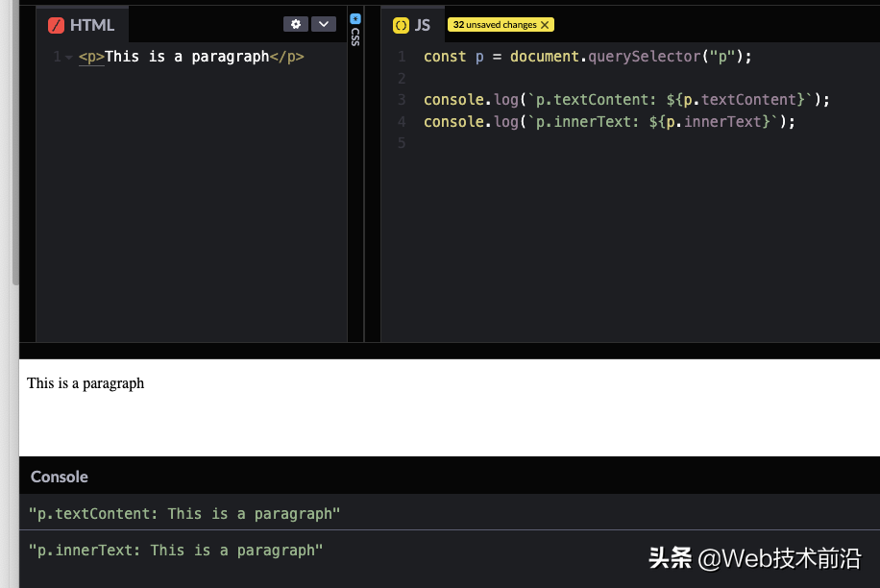Screen dimensions: 880x588
Task: Click the page scrollbar on left edge
Action: pyautogui.click(x=15, y=143)
